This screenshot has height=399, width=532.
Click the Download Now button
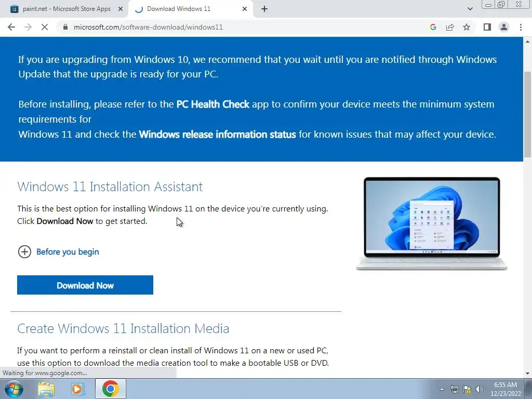[85, 285]
